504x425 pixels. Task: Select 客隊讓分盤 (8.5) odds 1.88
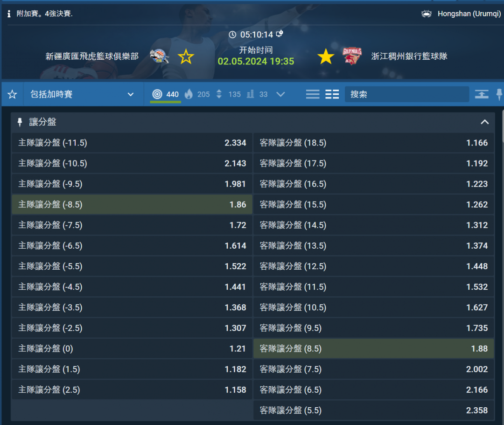[x=373, y=348]
